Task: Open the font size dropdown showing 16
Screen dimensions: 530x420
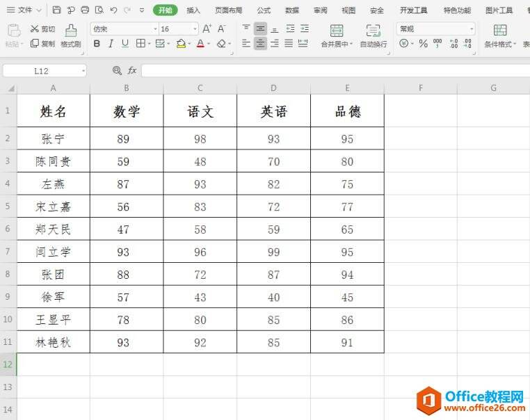Action: coord(195,29)
